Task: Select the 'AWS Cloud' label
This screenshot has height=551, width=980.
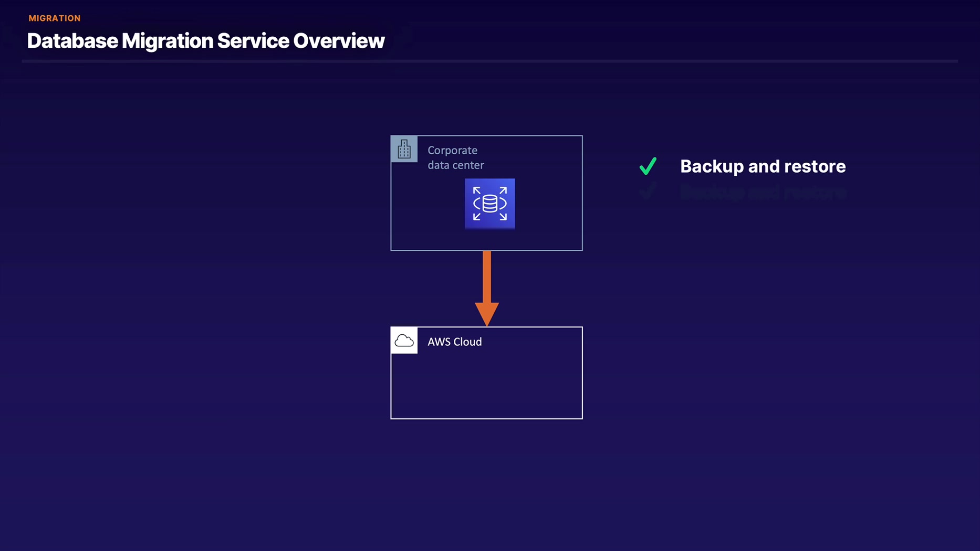Action: 454,342
